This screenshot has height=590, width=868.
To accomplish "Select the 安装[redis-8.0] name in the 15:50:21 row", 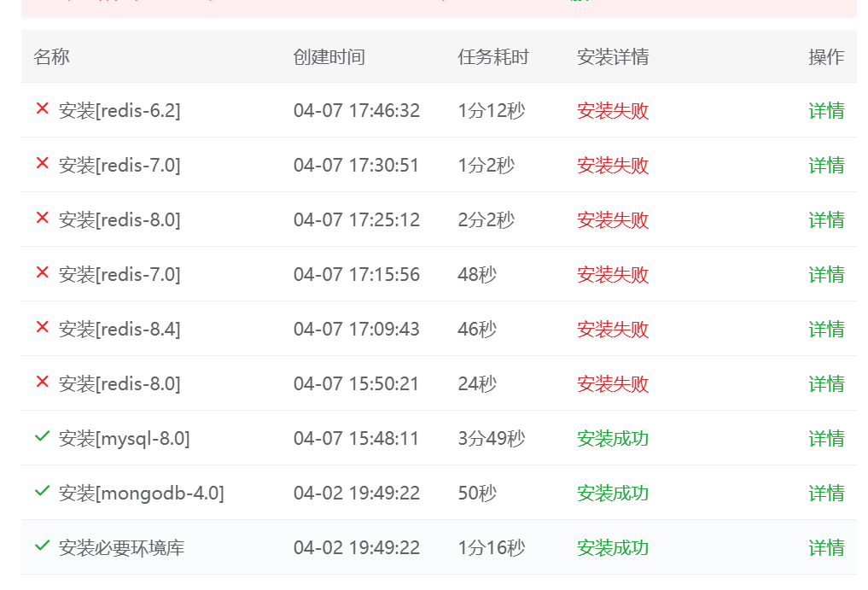I will 119,383.
